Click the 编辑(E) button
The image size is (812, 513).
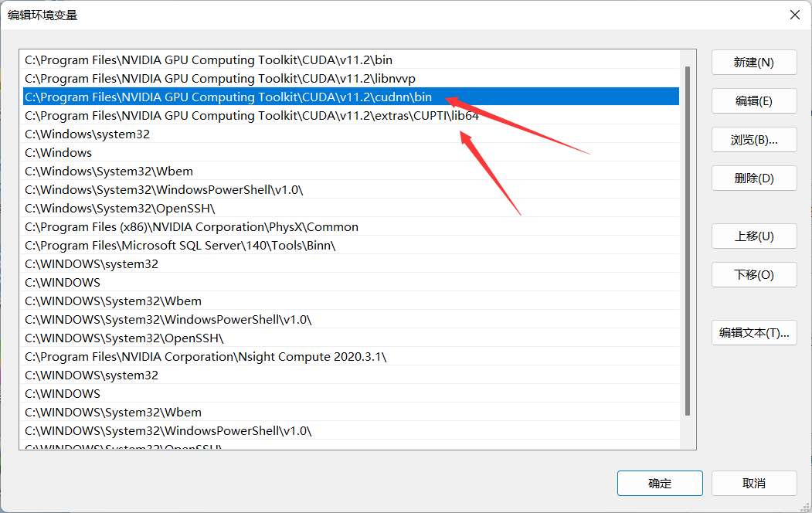pyautogui.click(x=754, y=101)
